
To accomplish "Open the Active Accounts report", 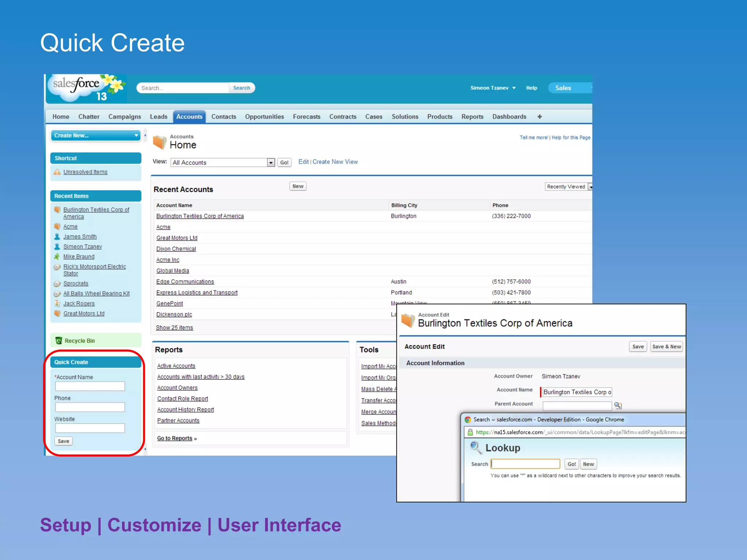I will (176, 366).
